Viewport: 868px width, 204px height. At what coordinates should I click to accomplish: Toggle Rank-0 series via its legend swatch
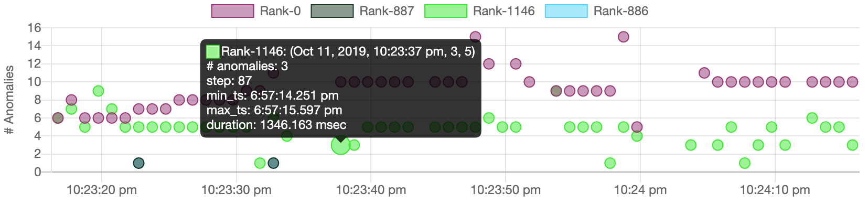click(x=232, y=11)
